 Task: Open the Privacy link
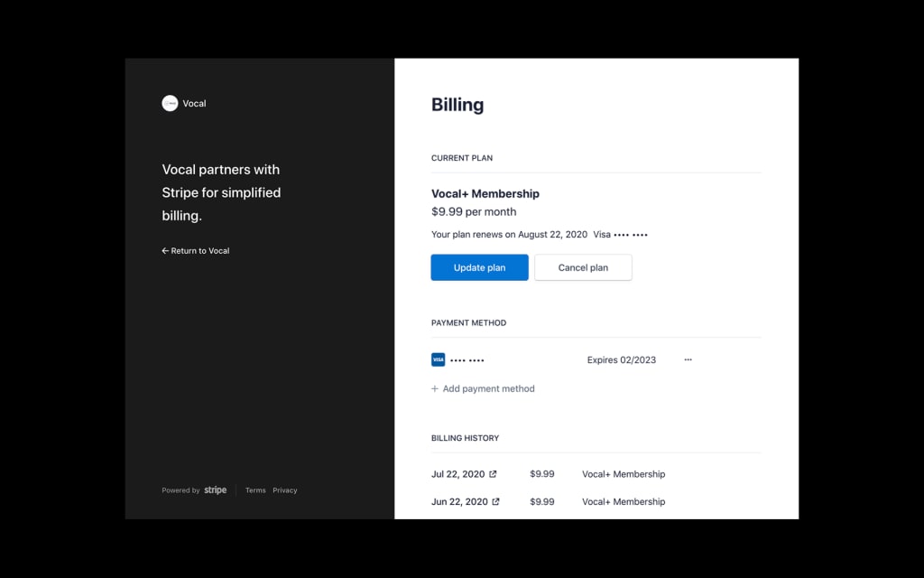pos(284,490)
